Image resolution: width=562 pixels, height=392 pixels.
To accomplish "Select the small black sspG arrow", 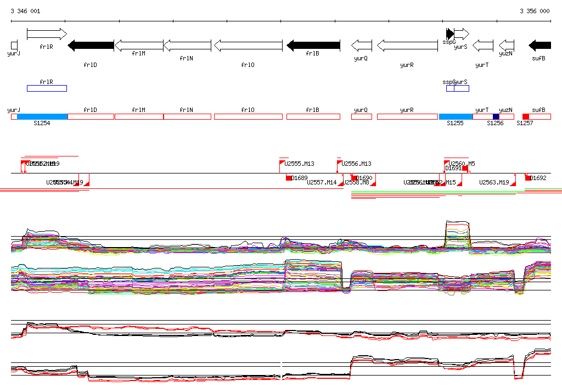I will pyautogui.click(x=450, y=34).
